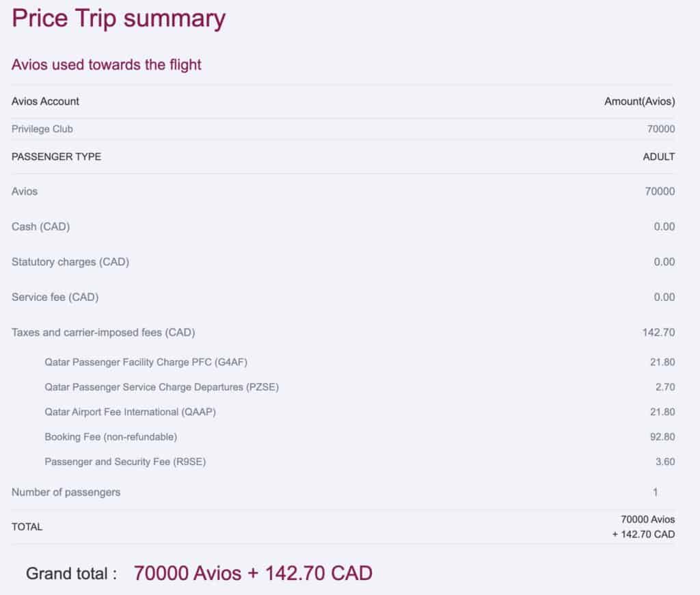Click the Booking Fee (non-refundable) line
Viewport: 700px width, 595px height.
pyautogui.click(x=111, y=436)
